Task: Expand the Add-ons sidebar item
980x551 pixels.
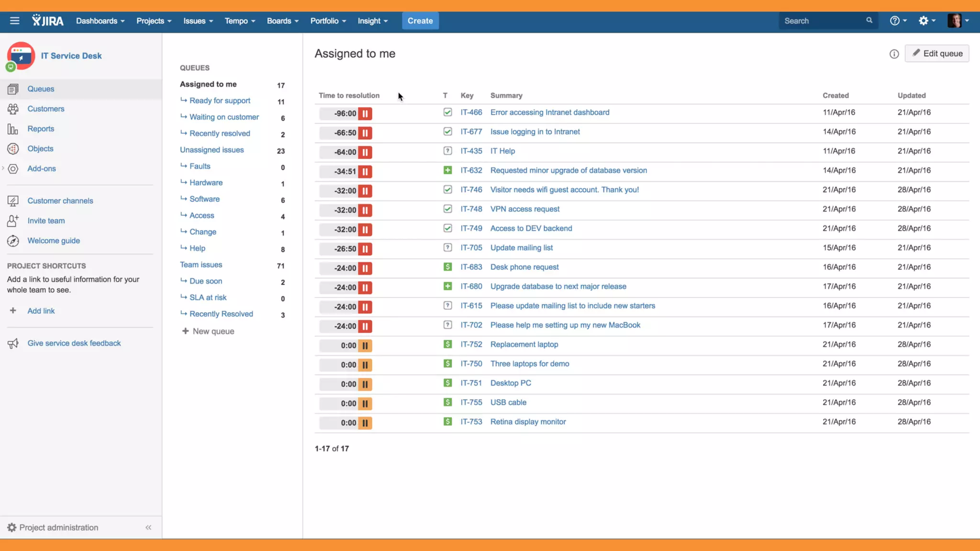Action: [x=3, y=168]
